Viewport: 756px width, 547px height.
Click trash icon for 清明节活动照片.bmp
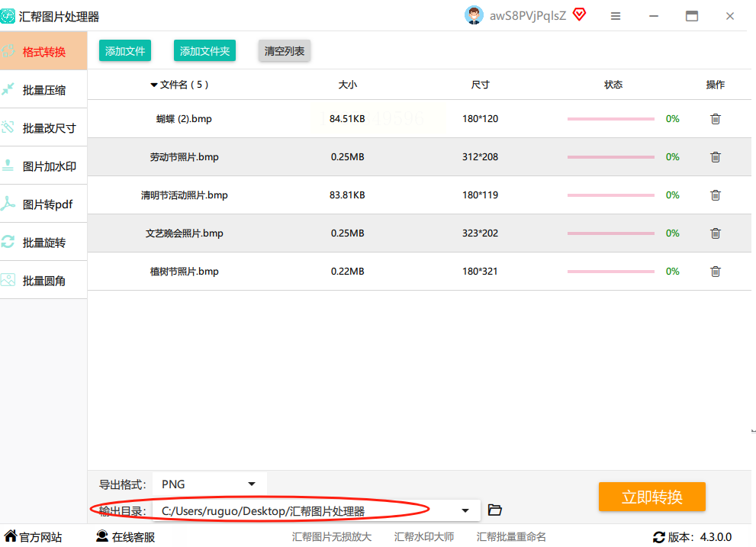(x=716, y=195)
